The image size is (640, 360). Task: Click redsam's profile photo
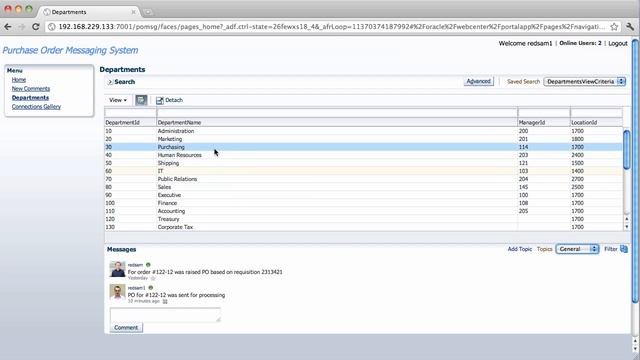click(x=118, y=269)
